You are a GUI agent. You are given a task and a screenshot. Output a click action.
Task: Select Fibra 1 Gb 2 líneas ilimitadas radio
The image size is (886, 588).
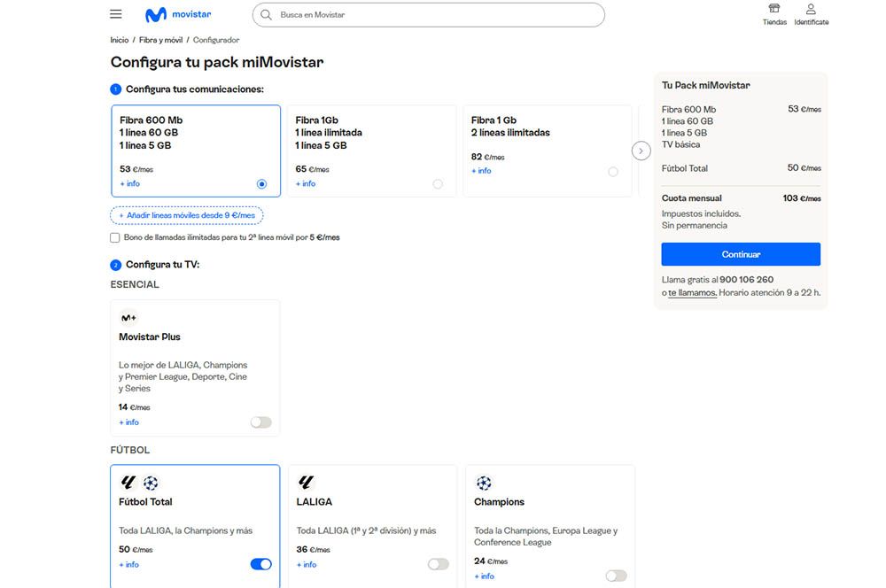click(613, 171)
